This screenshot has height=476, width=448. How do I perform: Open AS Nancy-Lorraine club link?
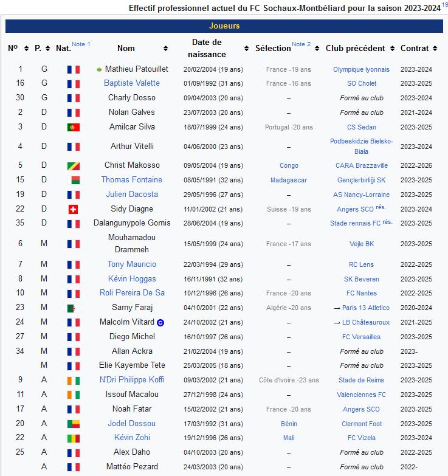[x=361, y=195]
